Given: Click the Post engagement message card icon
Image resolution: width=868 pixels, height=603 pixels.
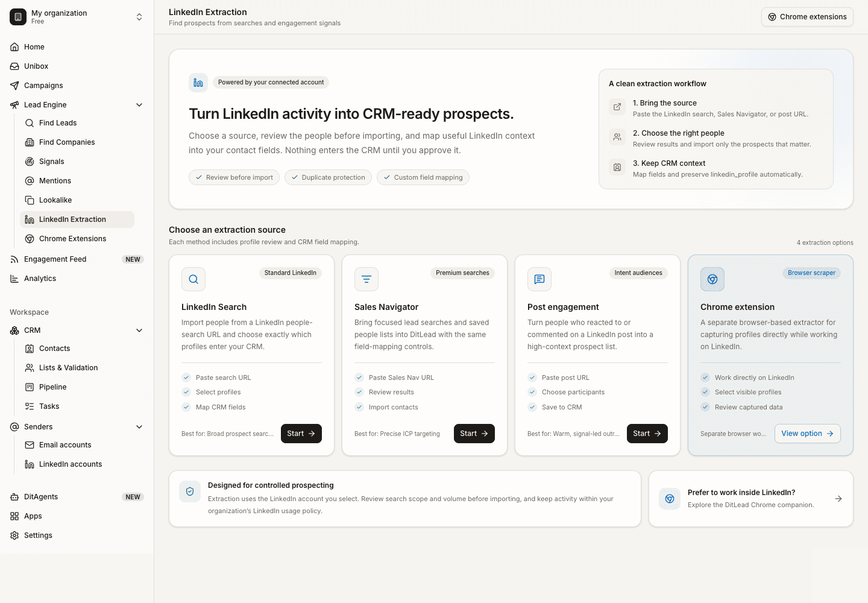Looking at the screenshot, I should [539, 279].
